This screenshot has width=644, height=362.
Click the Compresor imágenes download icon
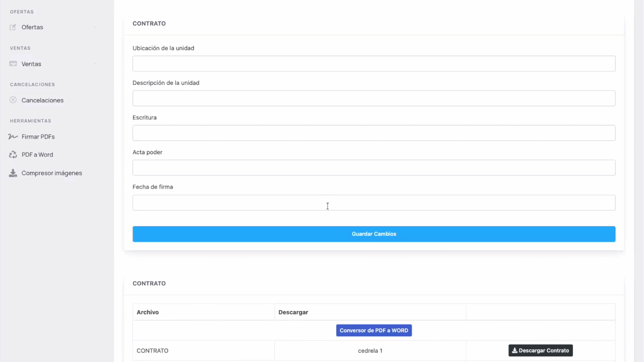(x=13, y=173)
